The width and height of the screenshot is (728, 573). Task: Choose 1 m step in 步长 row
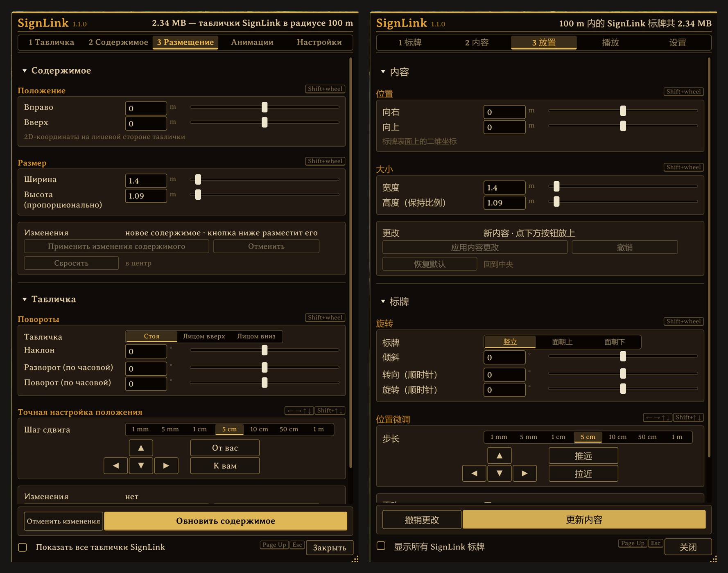point(677,437)
